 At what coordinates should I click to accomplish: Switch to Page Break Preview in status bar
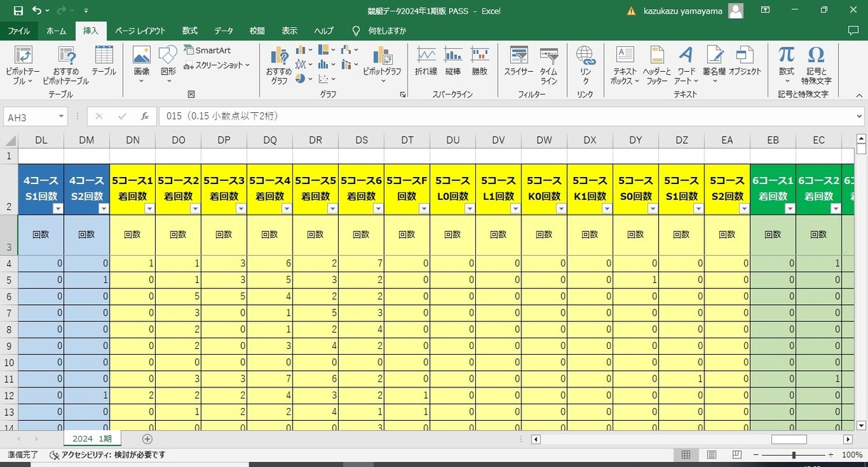tap(737, 455)
